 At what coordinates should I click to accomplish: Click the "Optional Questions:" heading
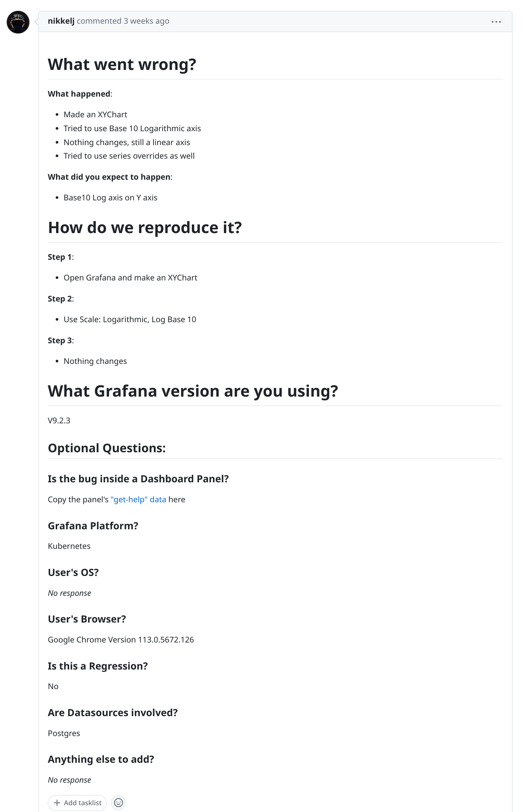pos(107,448)
